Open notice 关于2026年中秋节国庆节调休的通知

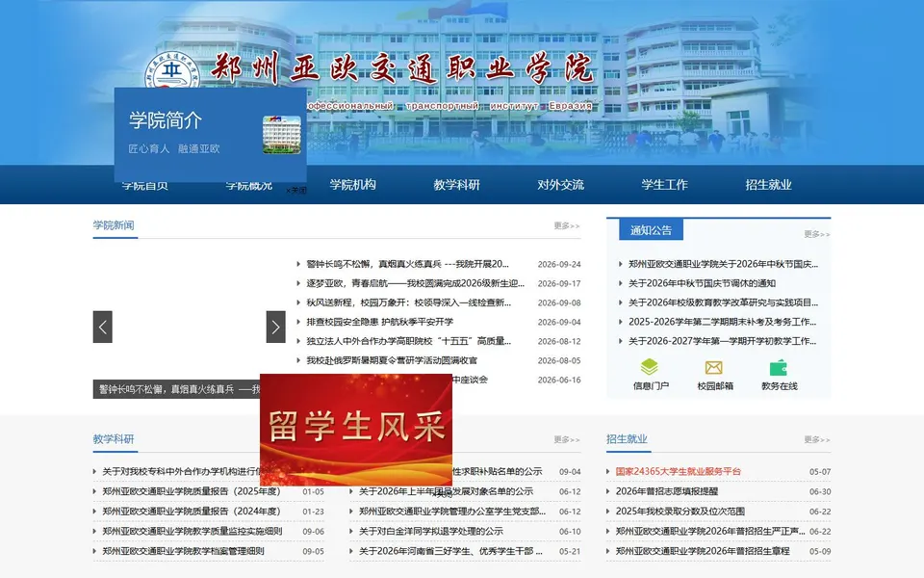click(702, 283)
